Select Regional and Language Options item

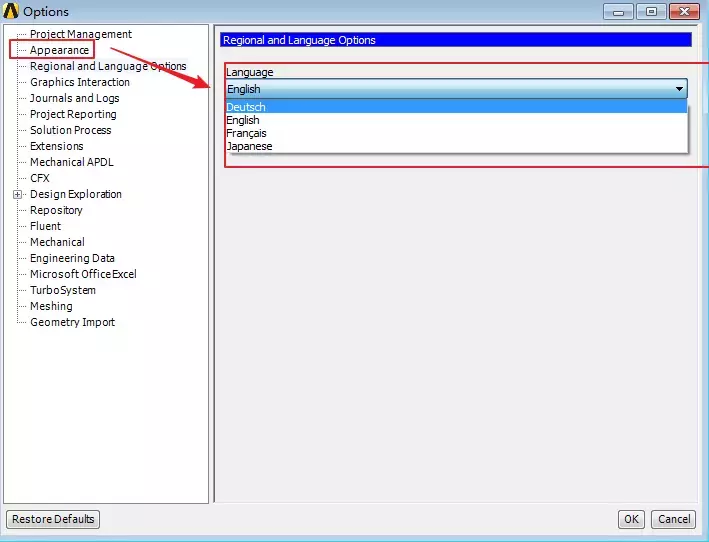108,66
